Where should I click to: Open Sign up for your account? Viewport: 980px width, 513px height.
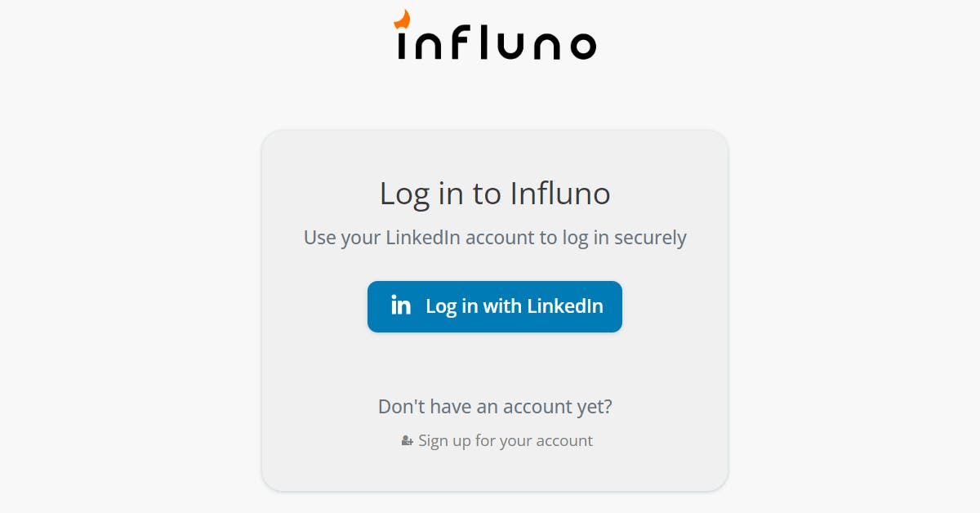[505, 440]
